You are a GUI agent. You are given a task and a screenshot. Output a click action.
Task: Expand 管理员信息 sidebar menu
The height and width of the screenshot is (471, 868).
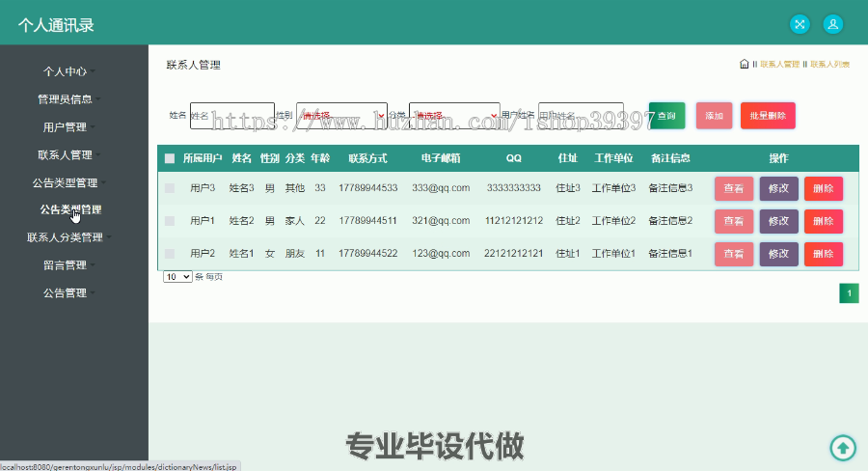[66, 99]
